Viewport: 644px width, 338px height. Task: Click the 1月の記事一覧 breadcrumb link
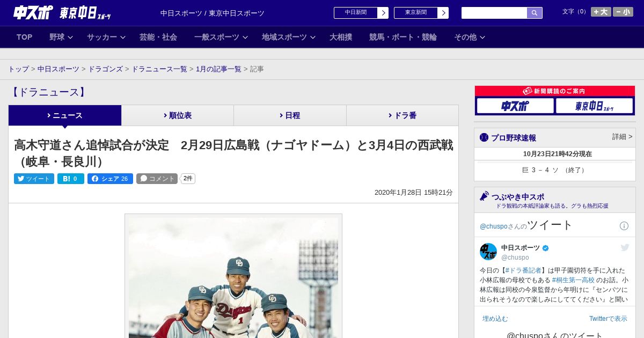coord(218,69)
